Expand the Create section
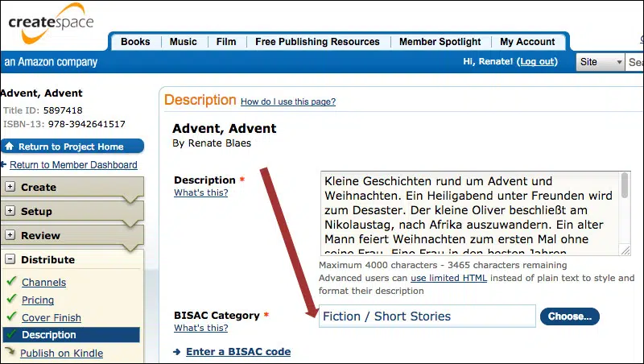 coord(10,187)
